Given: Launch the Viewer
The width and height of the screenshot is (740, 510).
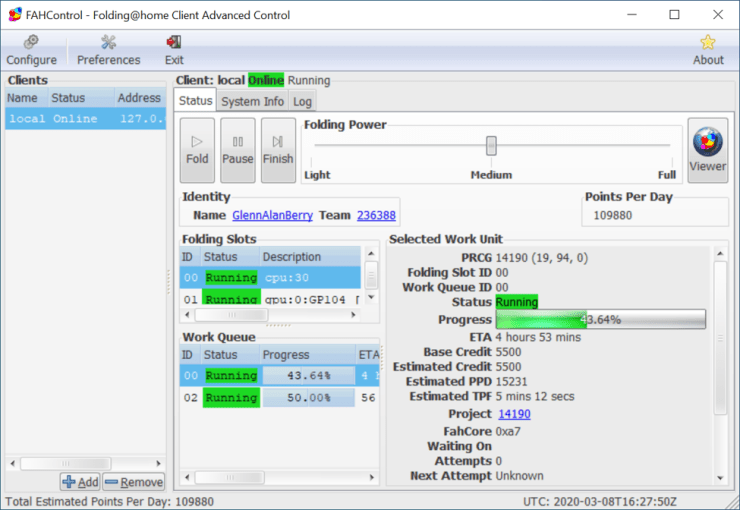Looking at the screenshot, I should coord(707,150).
